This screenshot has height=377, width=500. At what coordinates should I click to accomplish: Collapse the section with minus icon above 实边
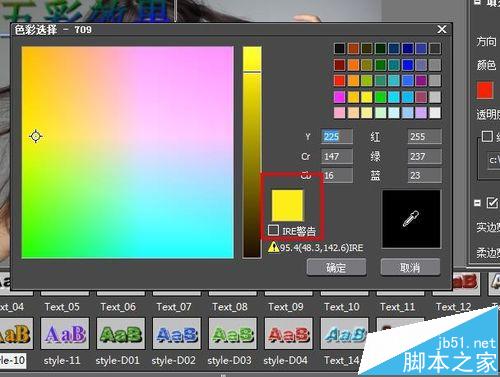[478, 203]
